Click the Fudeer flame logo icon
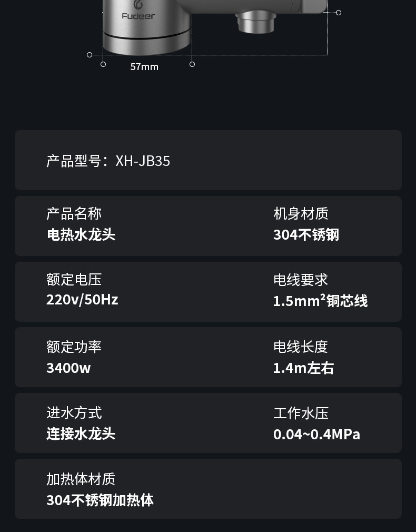The height and width of the screenshot is (532, 416). click(138, 4)
